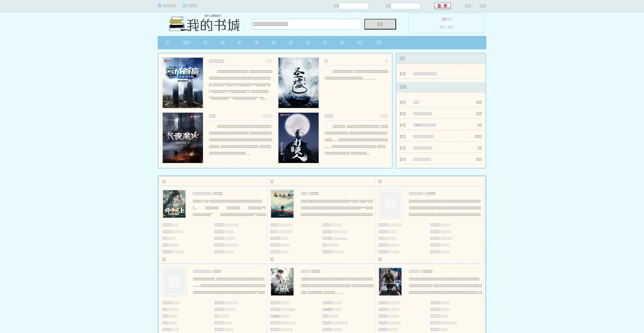Open the armed soldier book cover
Image resolution: width=644 pixels, height=333 pixels.
pyautogui.click(x=390, y=282)
